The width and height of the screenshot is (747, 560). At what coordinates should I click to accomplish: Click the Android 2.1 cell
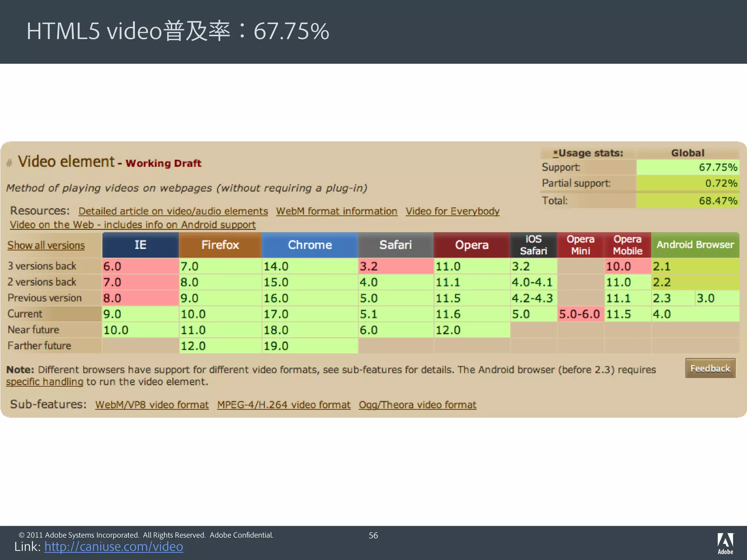tap(696, 266)
